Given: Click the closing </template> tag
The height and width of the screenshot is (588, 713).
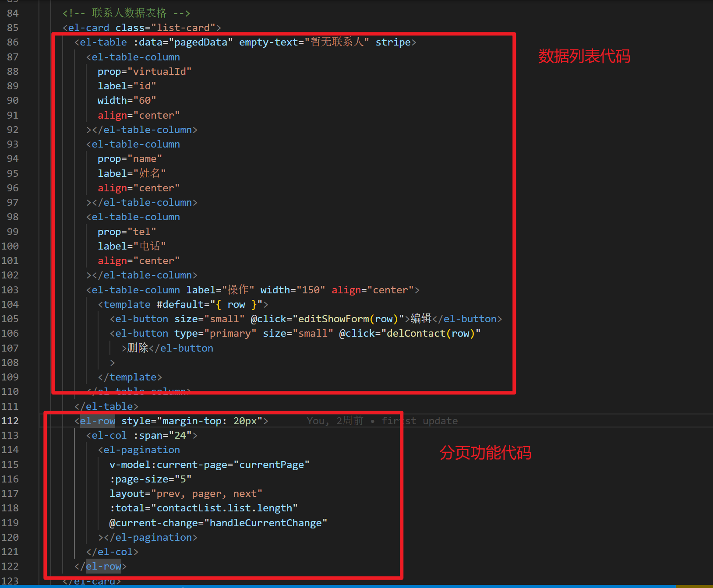Looking at the screenshot, I should tap(130, 377).
